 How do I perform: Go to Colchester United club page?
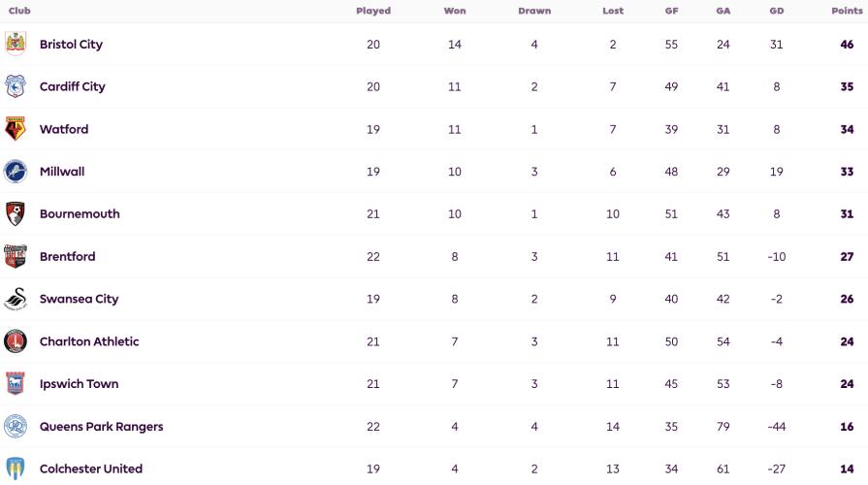[x=91, y=469]
